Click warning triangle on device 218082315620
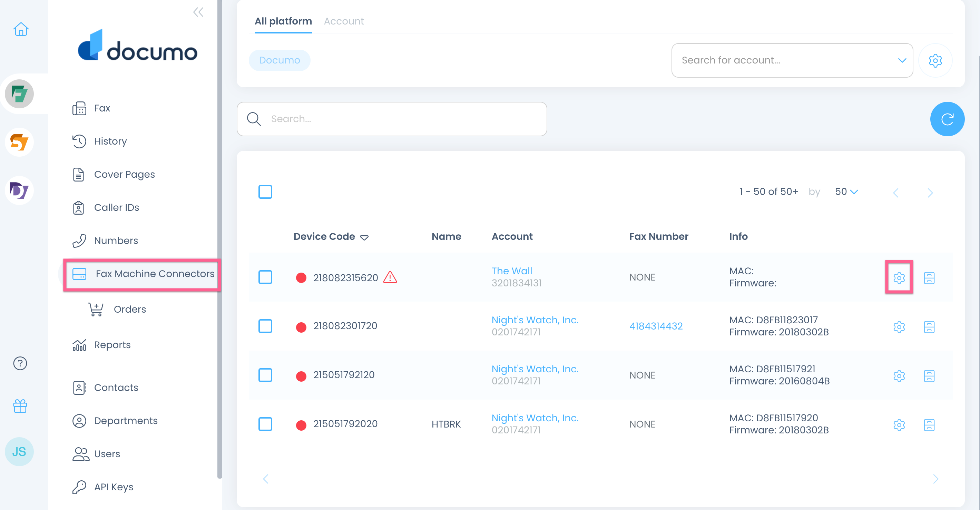Screen dimensions: 980x510 (x=390, y=277)
